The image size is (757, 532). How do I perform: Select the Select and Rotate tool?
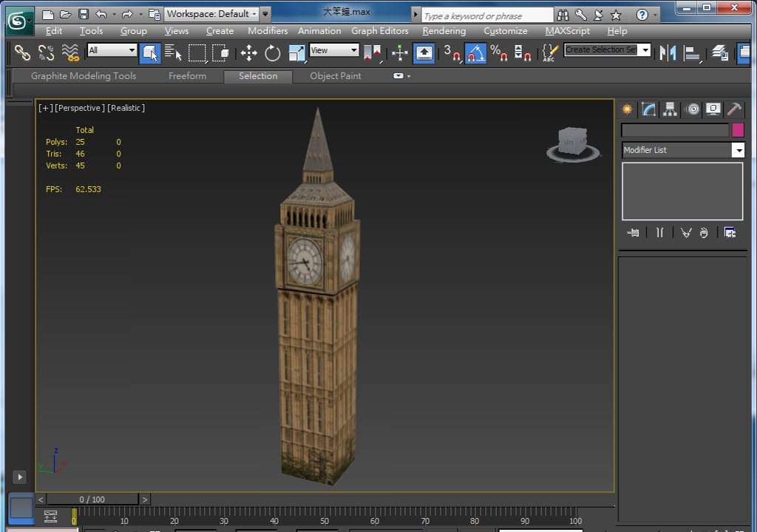[x=273, y=52]
